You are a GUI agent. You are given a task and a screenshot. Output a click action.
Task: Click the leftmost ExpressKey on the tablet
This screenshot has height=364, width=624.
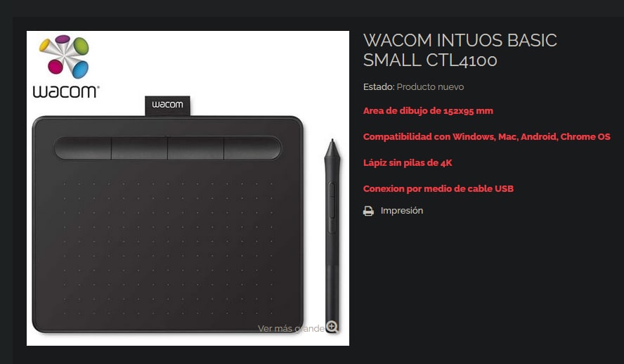(x=83, y=148)
